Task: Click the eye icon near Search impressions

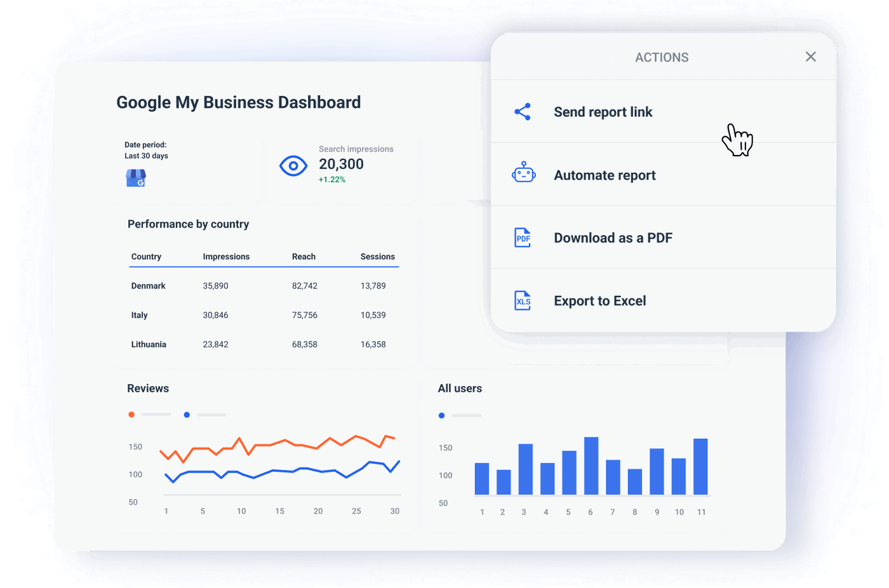Action: (x=293, y=166)
